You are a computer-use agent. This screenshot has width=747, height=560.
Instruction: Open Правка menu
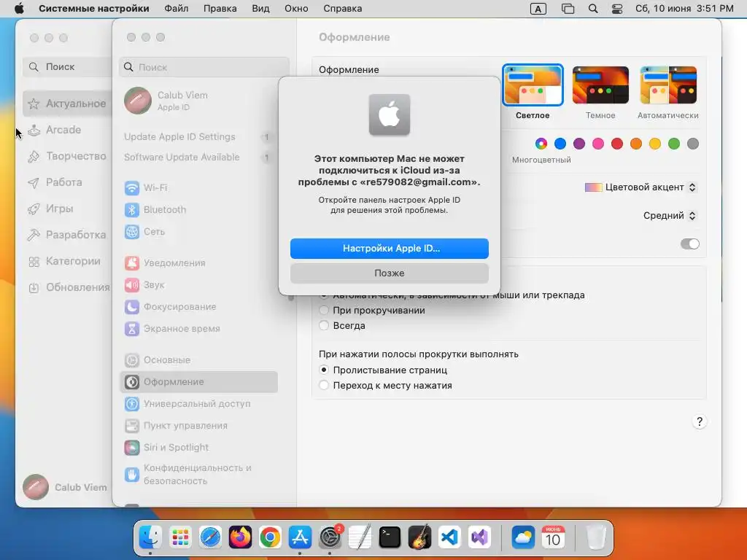click(x=220, y=9)
